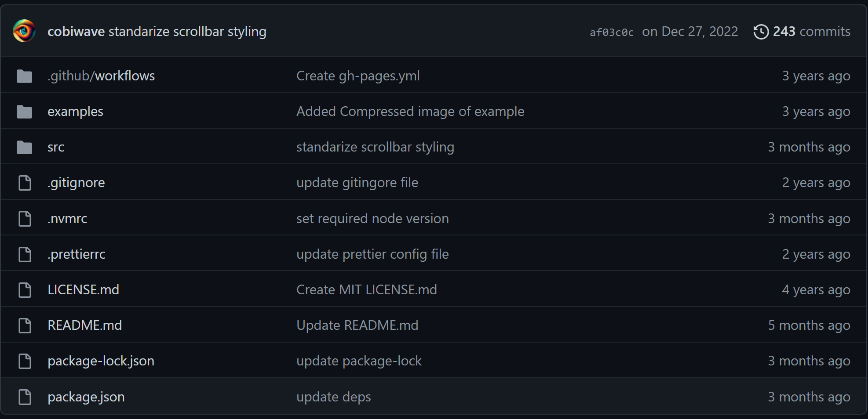Open the 'update deps' commit message
868x419 pixels.
coord(334,397)
